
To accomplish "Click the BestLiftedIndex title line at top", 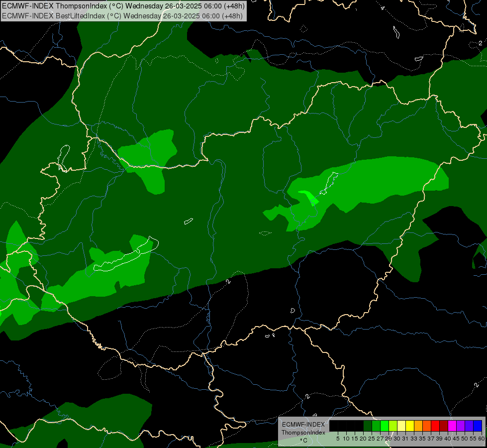I will 122,16.
